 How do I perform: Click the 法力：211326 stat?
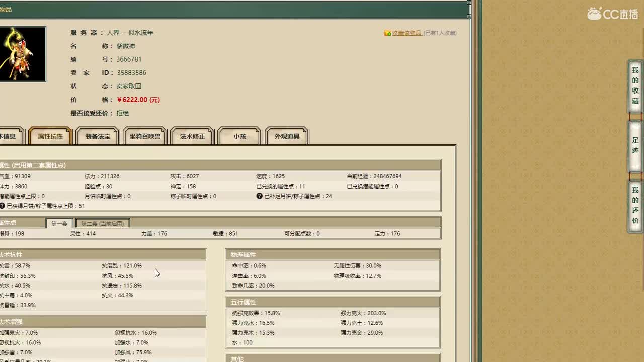(x=102, y=176)
